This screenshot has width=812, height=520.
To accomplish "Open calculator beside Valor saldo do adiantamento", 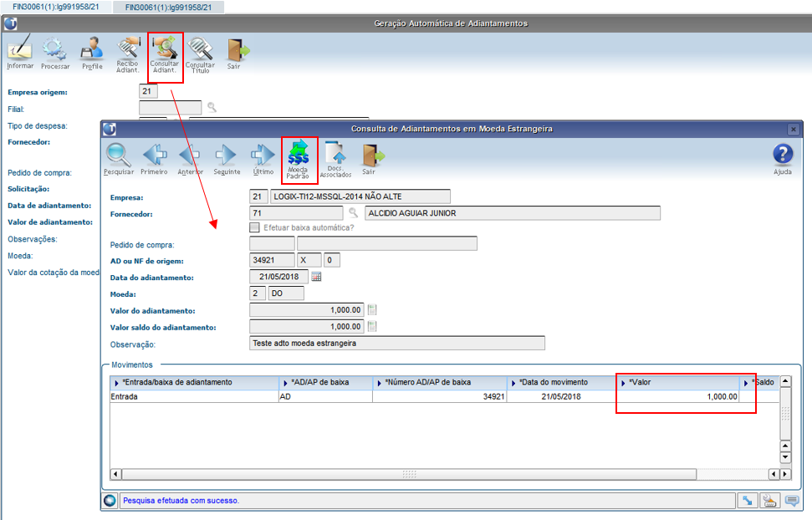I will coord(372,326).
